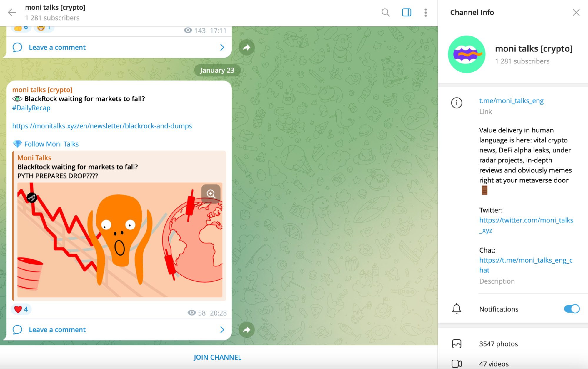Screen dimensions: 588x369
Task: Toggle the Channel Info sidebar panel icon
Action: [x=407, y=12]
